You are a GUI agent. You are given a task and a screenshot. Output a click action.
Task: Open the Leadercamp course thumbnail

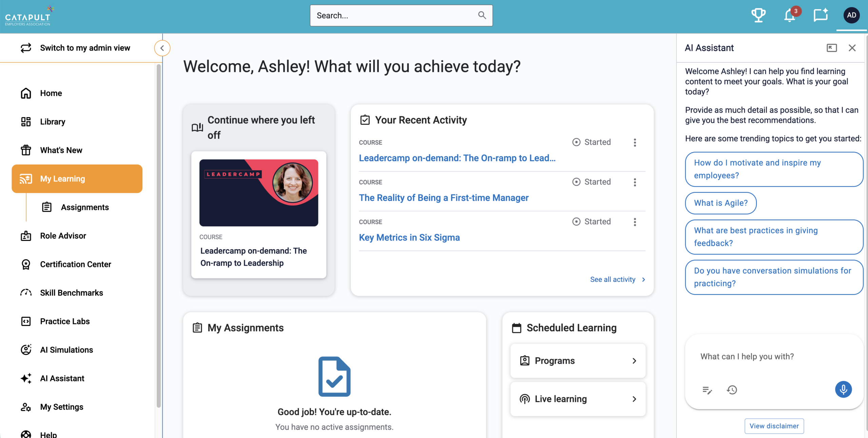[x=259, y=193]
